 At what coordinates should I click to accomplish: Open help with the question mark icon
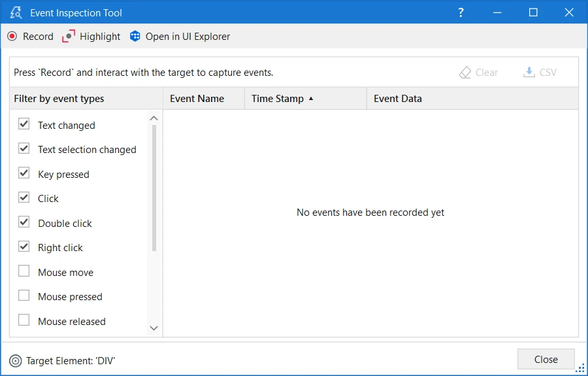pyautogui.click(x=461, y=12)
